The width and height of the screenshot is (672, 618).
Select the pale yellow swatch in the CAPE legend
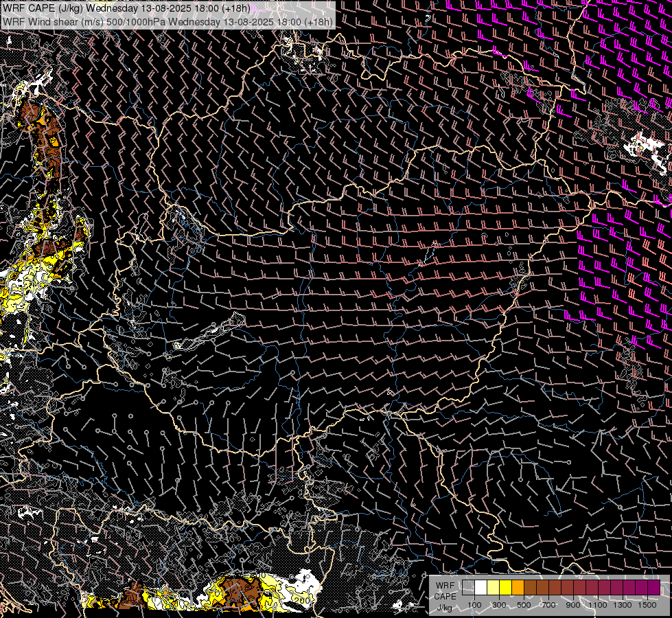click(x=494, y=587)
